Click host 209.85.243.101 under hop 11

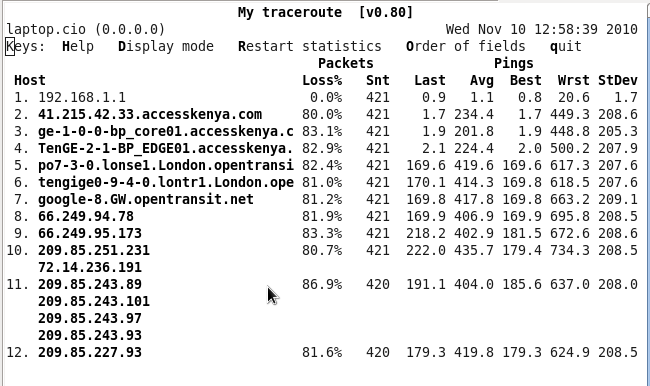(94, 301)
